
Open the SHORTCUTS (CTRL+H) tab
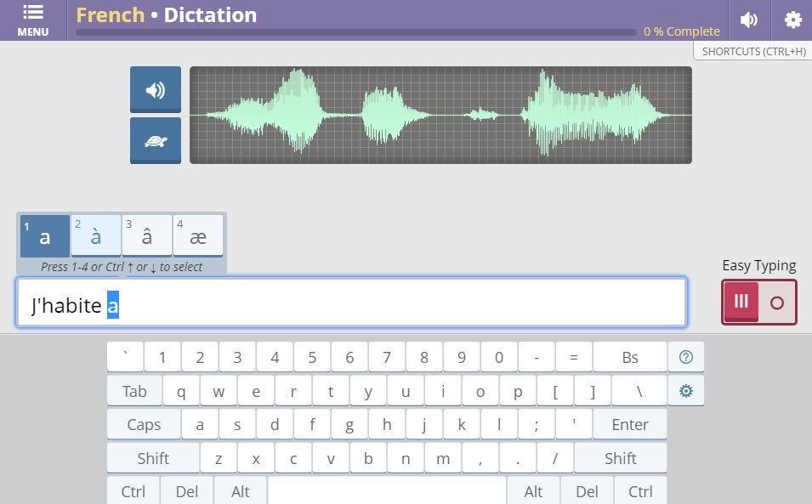(x=753, y=51)
